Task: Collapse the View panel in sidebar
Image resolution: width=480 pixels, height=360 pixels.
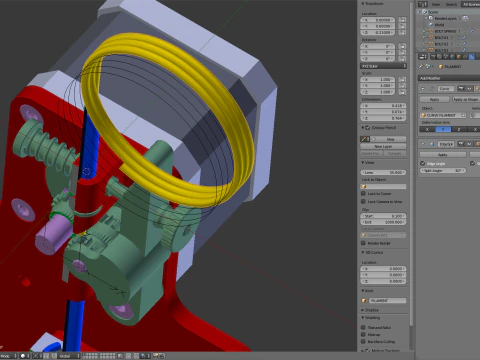Action: tap(363, 163)
